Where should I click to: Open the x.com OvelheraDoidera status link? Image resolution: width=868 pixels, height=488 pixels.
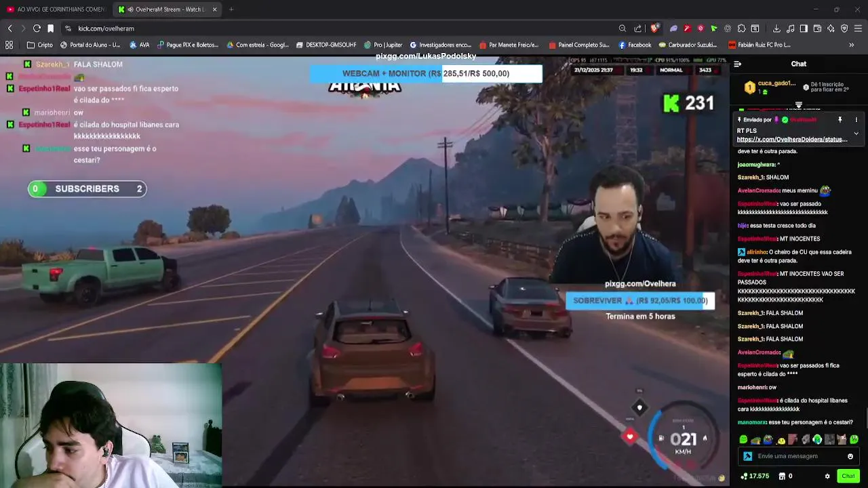point(792,140)
